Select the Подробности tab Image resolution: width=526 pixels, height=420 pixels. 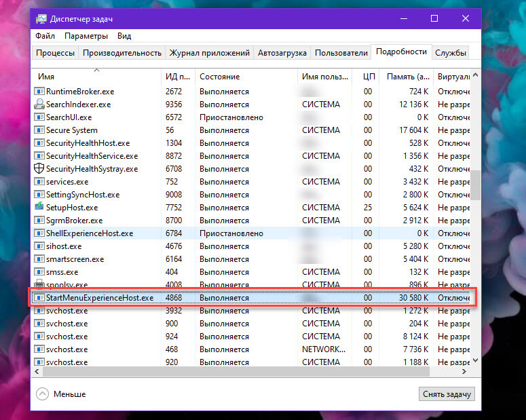tap(401, 52)
